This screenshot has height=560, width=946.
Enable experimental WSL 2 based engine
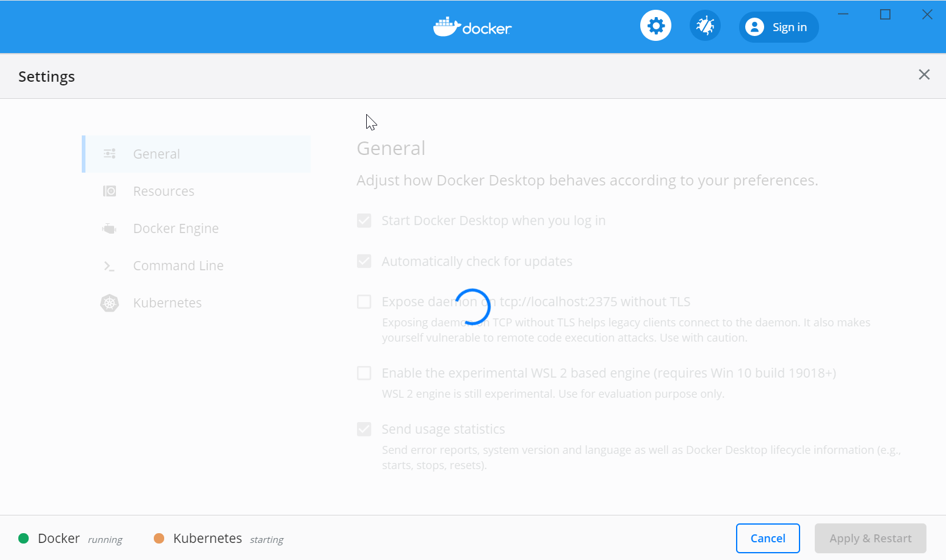pos(364,373)
